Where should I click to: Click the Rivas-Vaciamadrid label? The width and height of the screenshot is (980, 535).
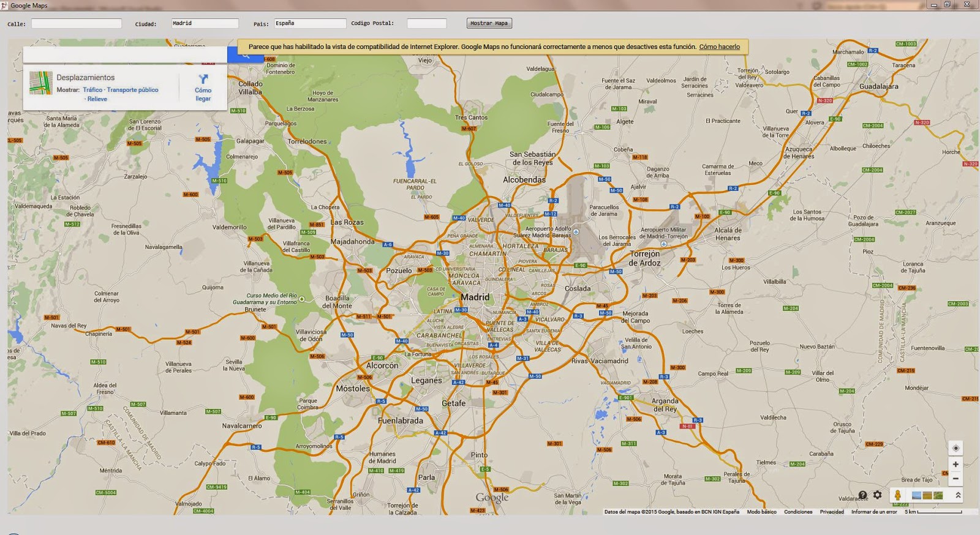click(x=600, y=361)
